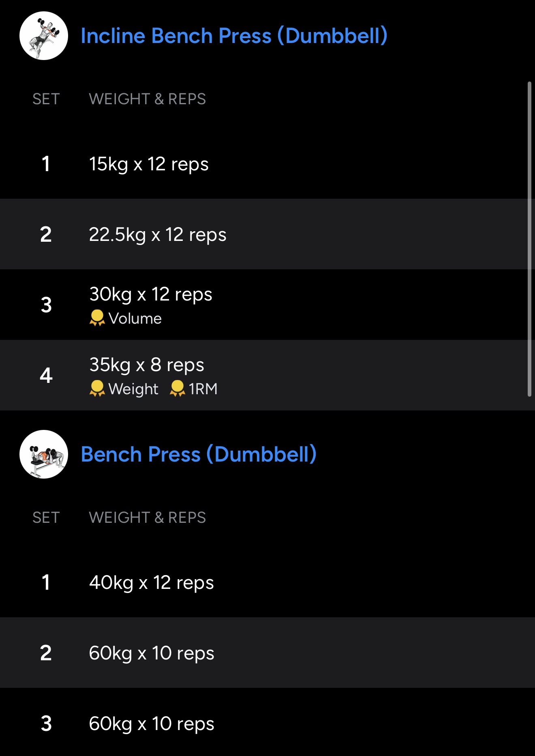
Task: Tap set number 1 of Incline Bench Press
Action: click(x=46, y=164)
